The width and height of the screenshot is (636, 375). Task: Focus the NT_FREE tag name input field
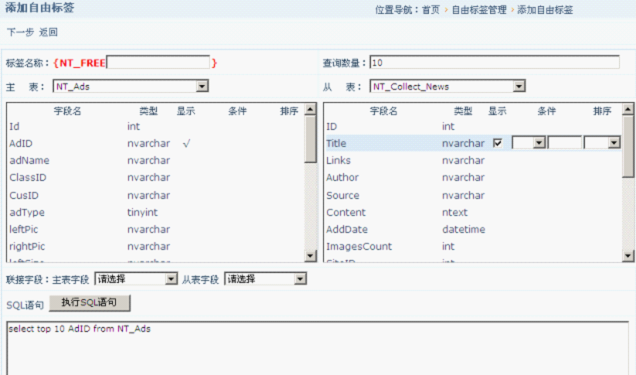pos(158,62)
